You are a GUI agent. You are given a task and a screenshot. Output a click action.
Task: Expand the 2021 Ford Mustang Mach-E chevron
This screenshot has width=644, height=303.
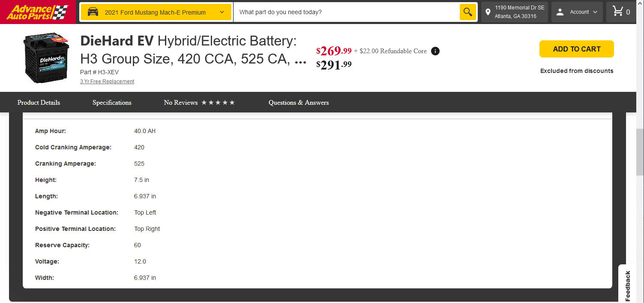coord(222,12)
